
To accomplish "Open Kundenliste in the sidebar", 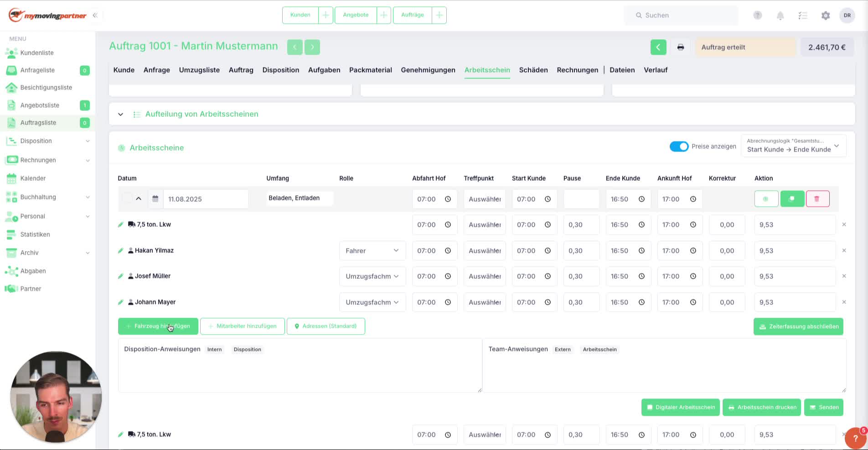I will click(37, 53).
